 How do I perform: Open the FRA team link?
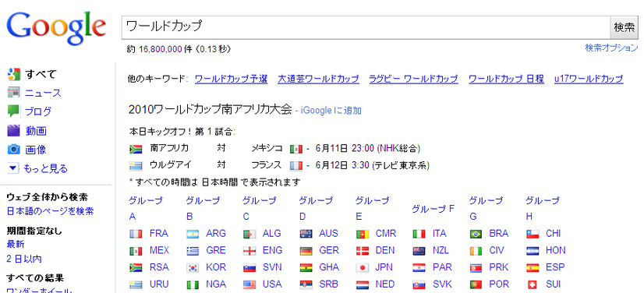159,234
